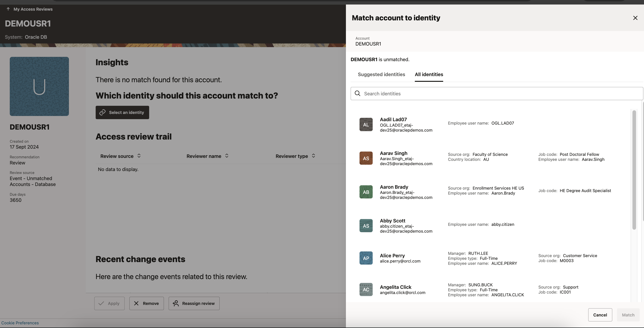Screen dimensions: 644x328
Task: Select the All identities tab
Action: coord(429,75)
